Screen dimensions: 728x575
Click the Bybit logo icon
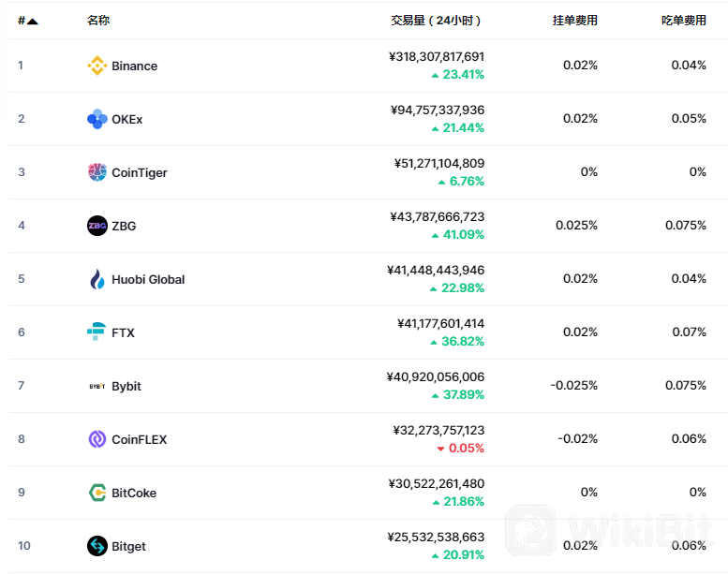click(x=97, y=386)
